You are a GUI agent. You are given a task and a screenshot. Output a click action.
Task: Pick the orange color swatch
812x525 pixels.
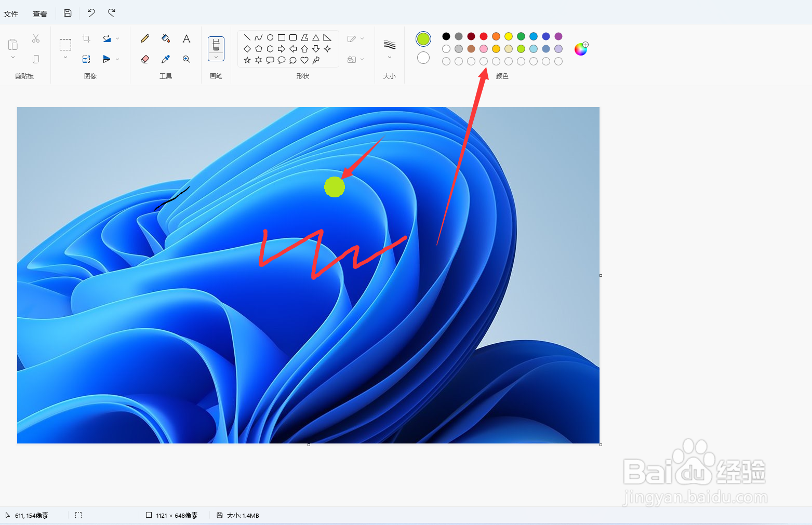[496, 36]
